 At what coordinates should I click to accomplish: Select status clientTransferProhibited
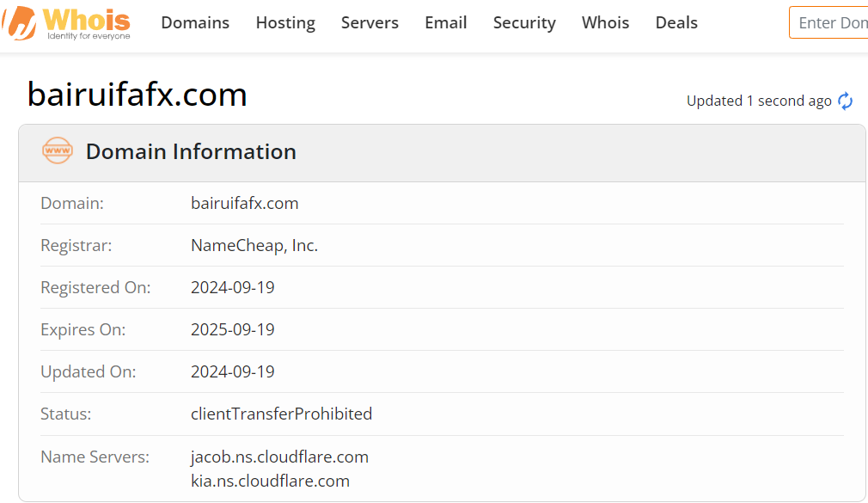click(281, 414)
